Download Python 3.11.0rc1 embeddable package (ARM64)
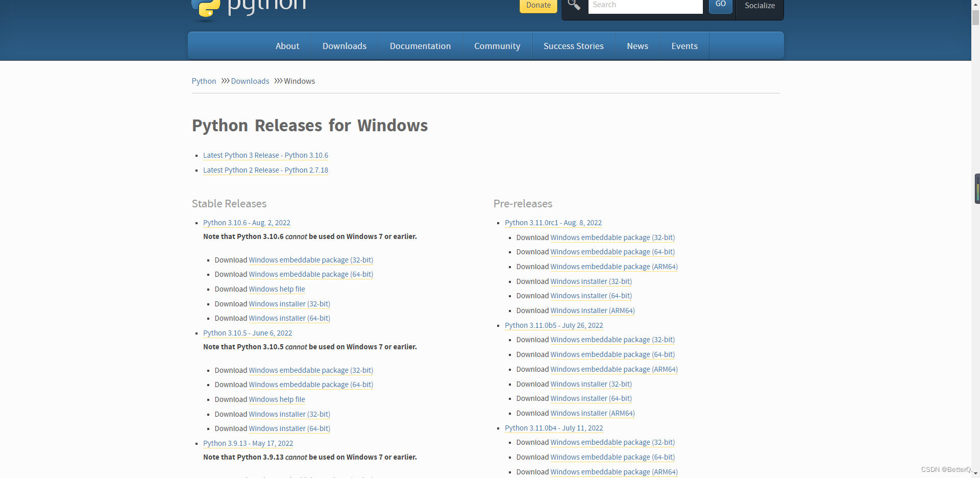This screenshot has height=478, width=980. pos(614,267)
